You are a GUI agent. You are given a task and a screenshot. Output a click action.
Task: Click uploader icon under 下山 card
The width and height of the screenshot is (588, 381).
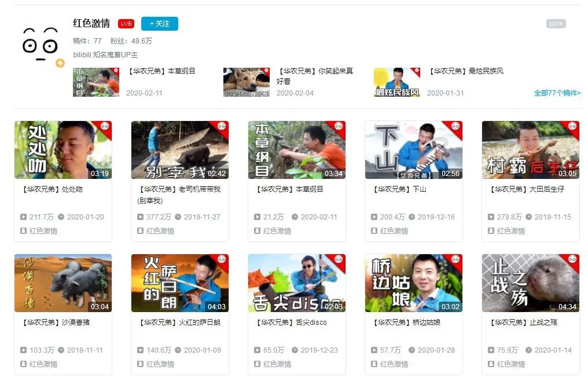coord(374,231)
